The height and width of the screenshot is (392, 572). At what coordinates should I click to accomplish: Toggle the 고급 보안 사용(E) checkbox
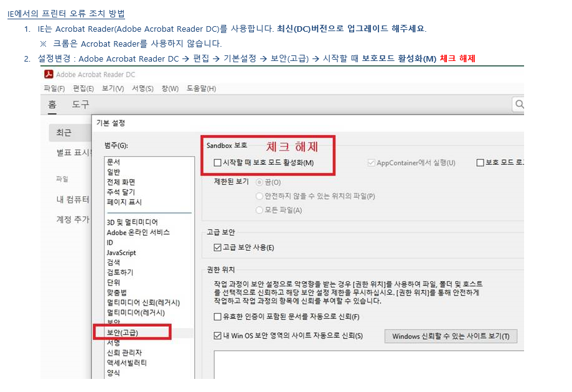tap(217, 248)
